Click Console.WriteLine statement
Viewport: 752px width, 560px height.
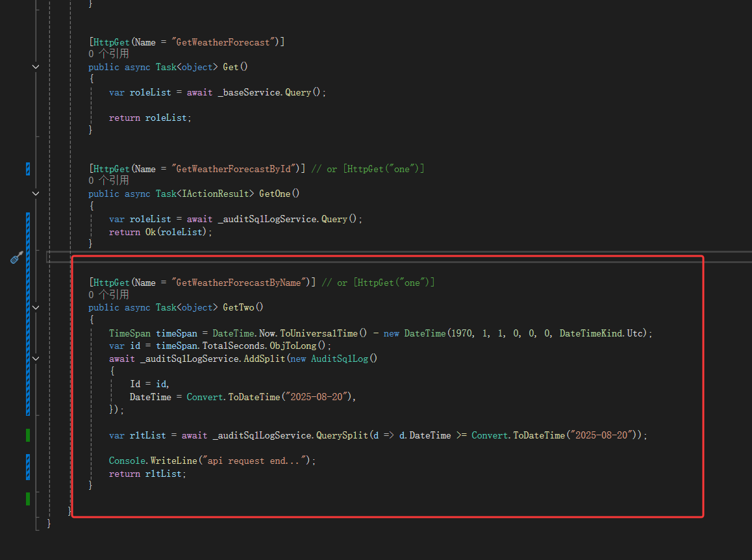click(x=212, y=461)
